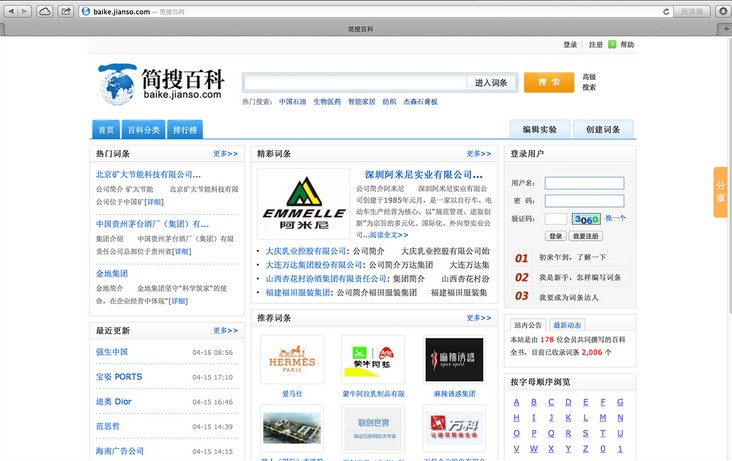Open 大庆乳业控股有限公司 link
This screenshot has width=732, height=461.
pyautogui.click(x=306, y=251)
